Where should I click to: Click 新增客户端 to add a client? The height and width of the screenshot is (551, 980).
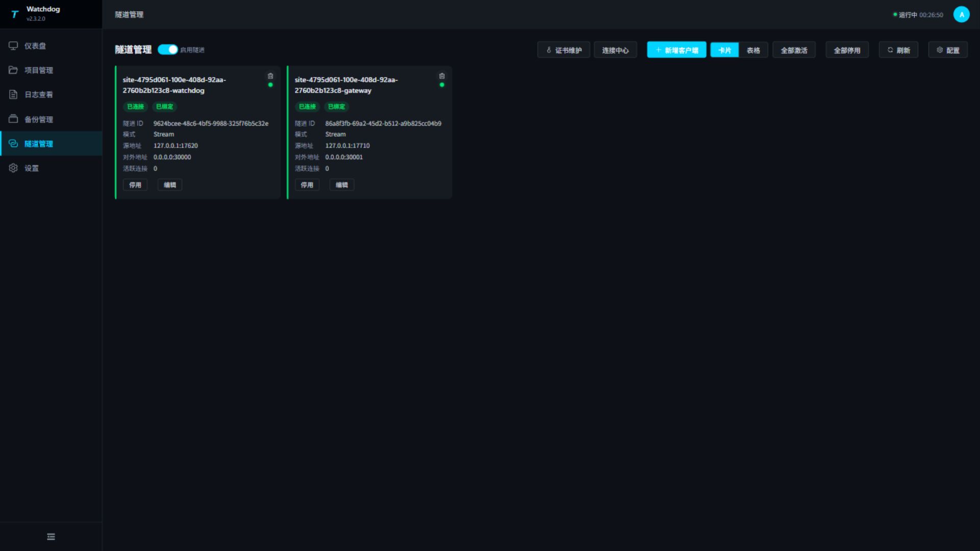coord(677,50)
